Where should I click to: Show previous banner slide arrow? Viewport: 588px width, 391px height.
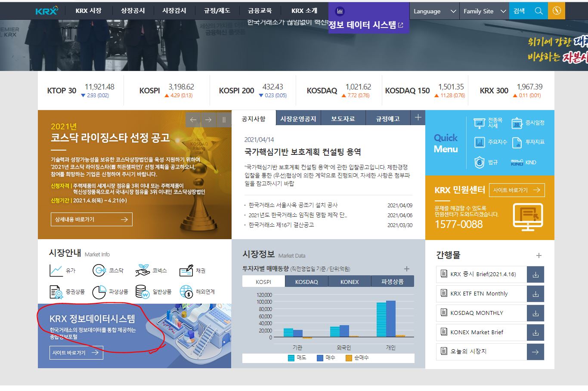pos(193,120)
